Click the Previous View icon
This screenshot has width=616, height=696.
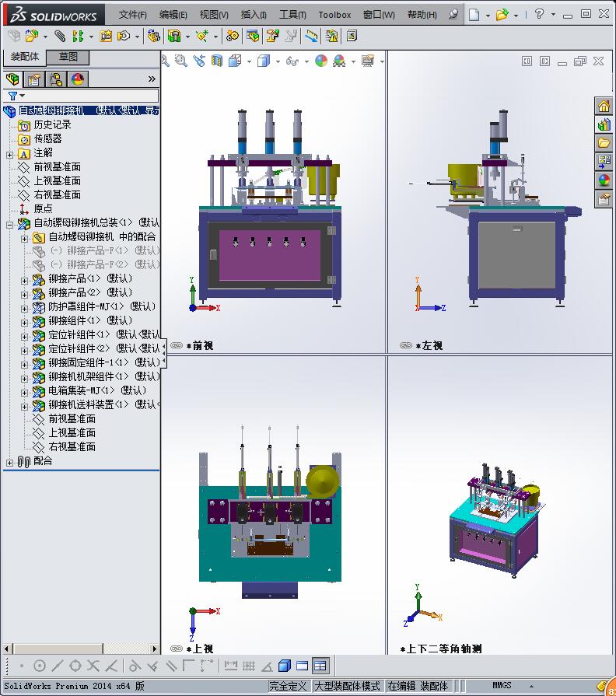pos(199,61)
